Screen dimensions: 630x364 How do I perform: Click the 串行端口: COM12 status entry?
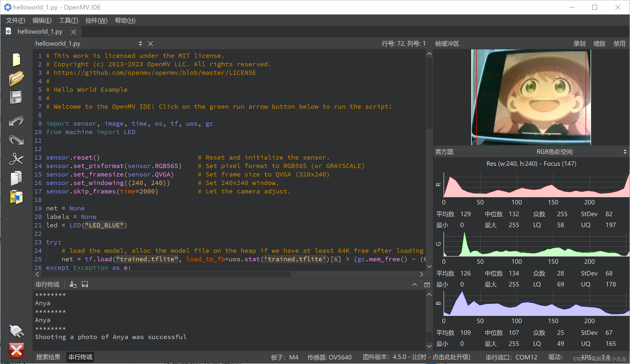point(511,357)
